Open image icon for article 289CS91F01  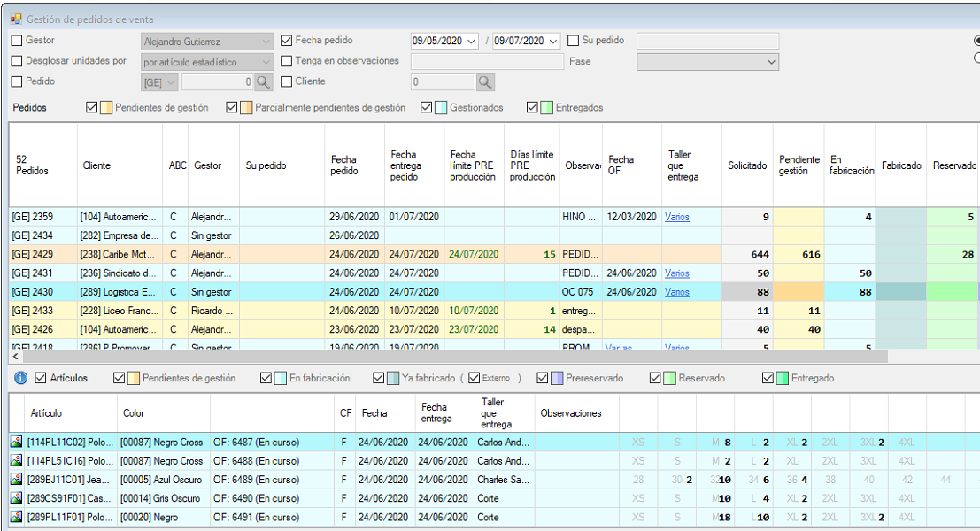16,498
